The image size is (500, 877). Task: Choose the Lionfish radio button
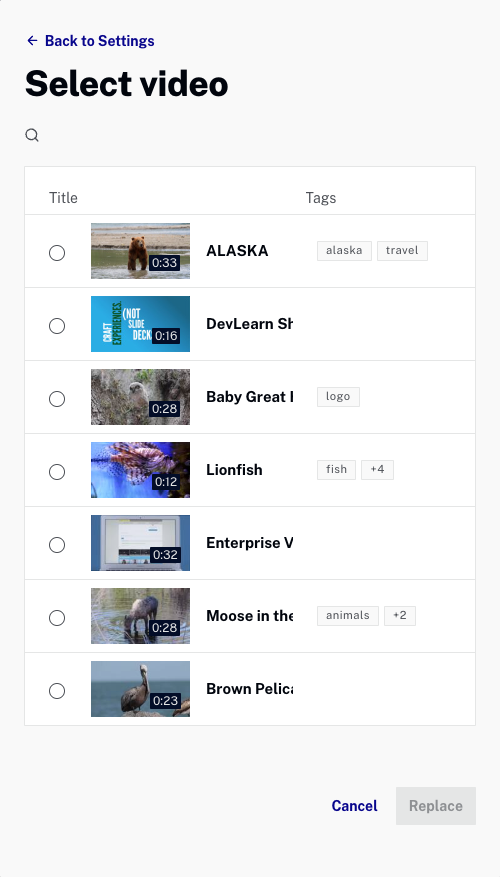(57, 472)
